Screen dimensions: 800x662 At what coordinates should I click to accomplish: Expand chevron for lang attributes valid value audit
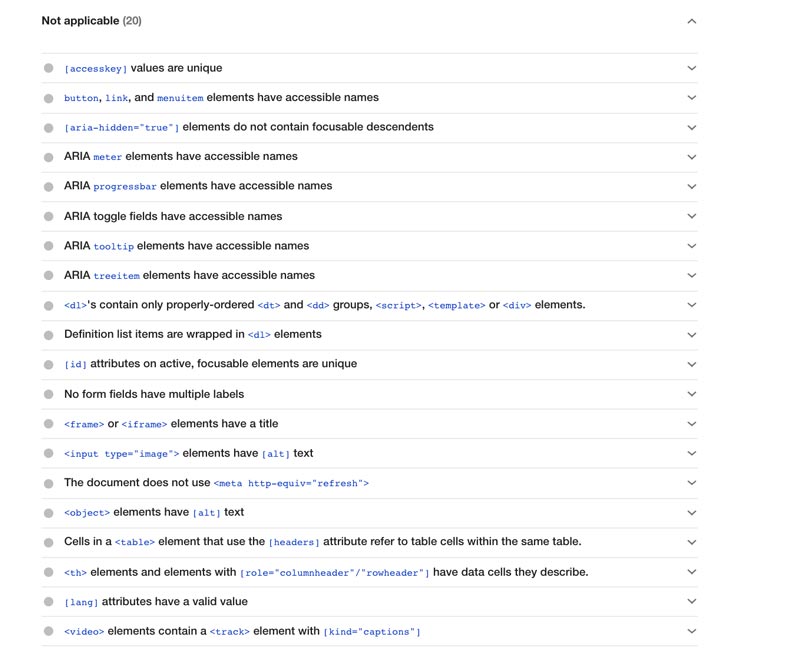(x=691, y=601)
